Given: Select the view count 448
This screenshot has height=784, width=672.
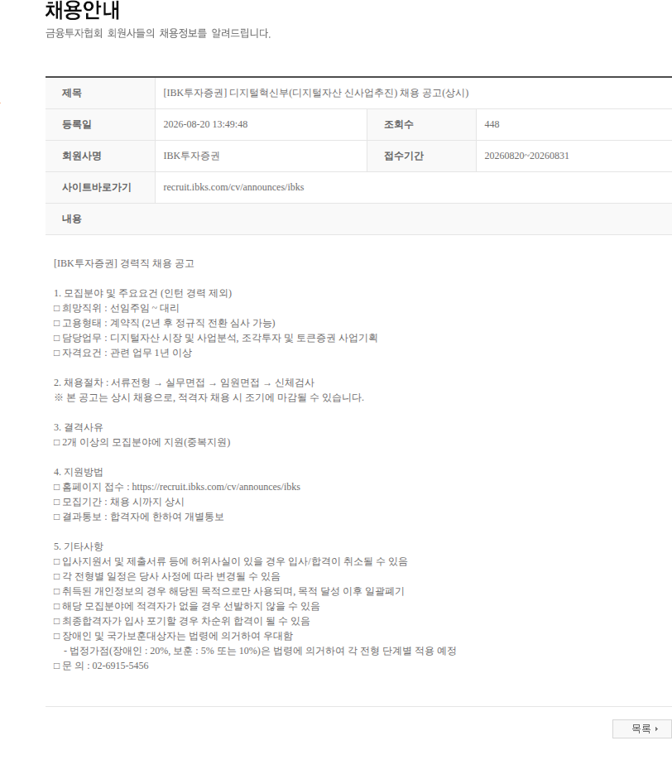Looking at the screenshot, I should [492, 124].
